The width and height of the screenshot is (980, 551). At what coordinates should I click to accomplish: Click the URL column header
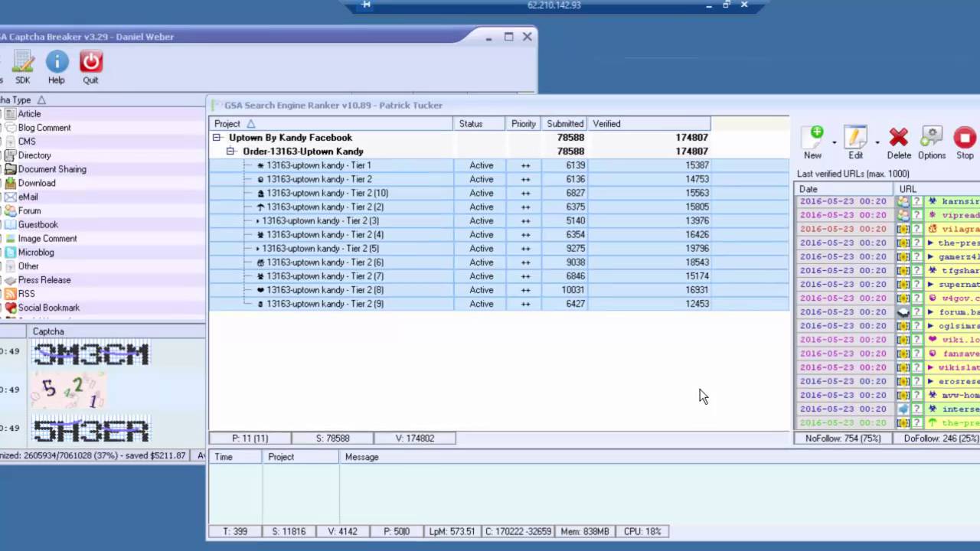coord(936,189)
